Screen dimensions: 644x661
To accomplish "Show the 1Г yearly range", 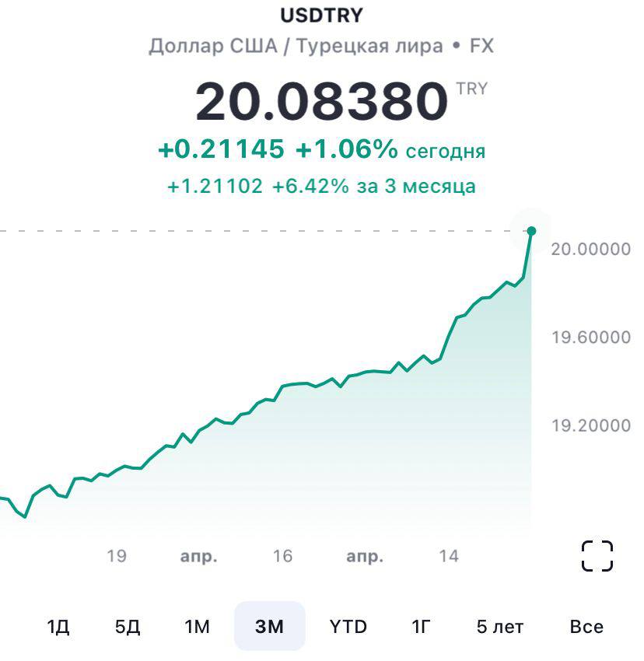I will tap(421, 627).
